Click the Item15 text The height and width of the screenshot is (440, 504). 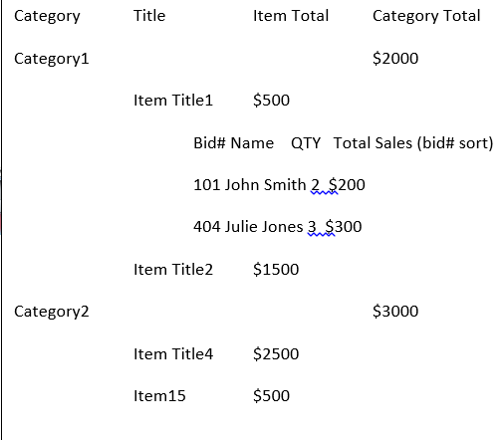(x=159, y=396)
